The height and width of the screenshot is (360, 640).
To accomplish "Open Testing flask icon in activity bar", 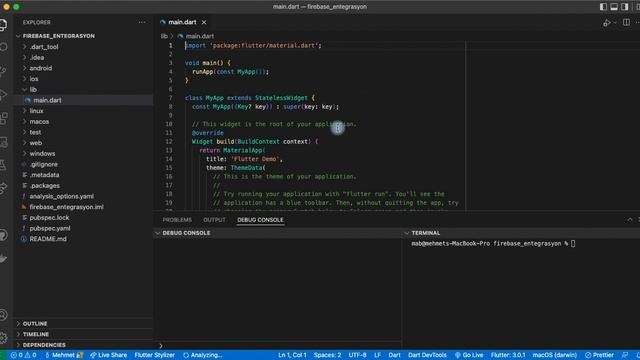I will (3, 165).
